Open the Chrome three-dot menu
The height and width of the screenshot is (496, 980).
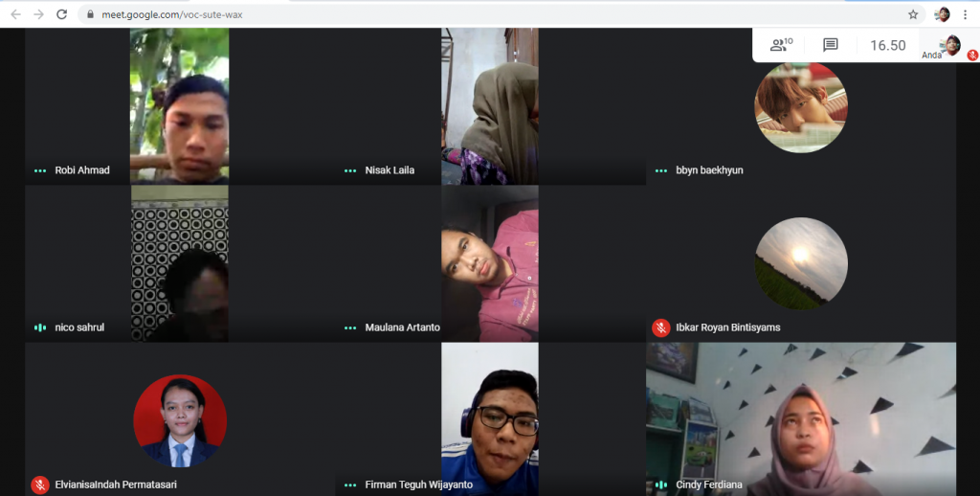pyautogui.click(x=966, y=14)
